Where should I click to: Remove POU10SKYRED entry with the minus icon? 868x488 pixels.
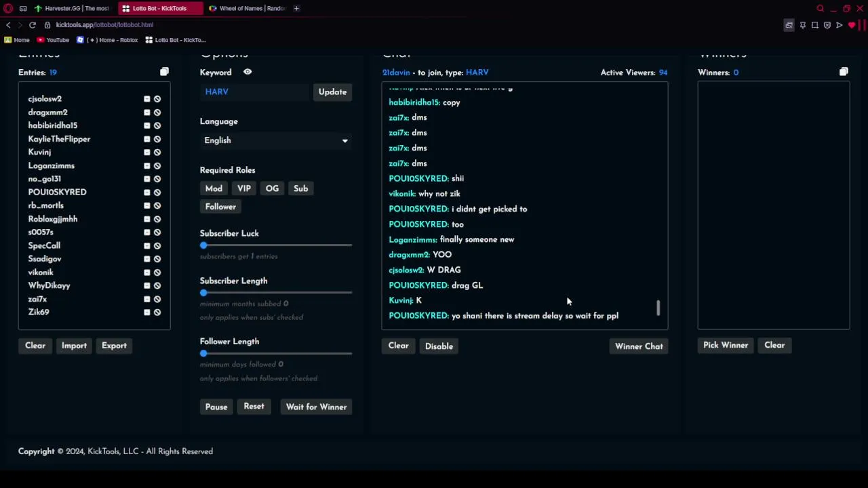(146, 192)
